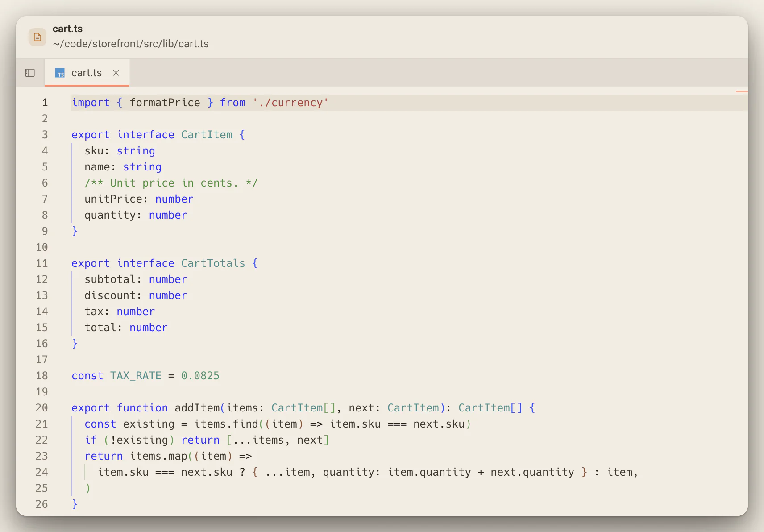Click 'subtotal: number' property
This screenshot has width=764, height=532.
click(x=136, y=279)
